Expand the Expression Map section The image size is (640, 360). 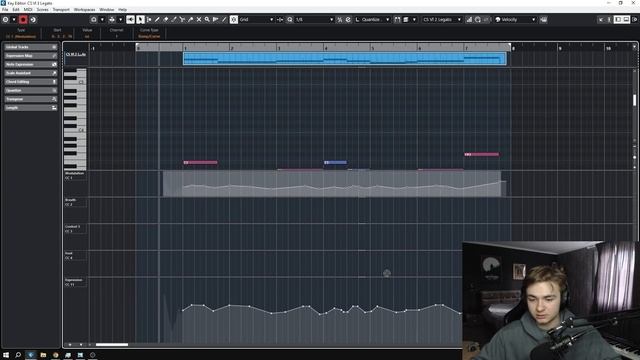click(x=31, y=56)
